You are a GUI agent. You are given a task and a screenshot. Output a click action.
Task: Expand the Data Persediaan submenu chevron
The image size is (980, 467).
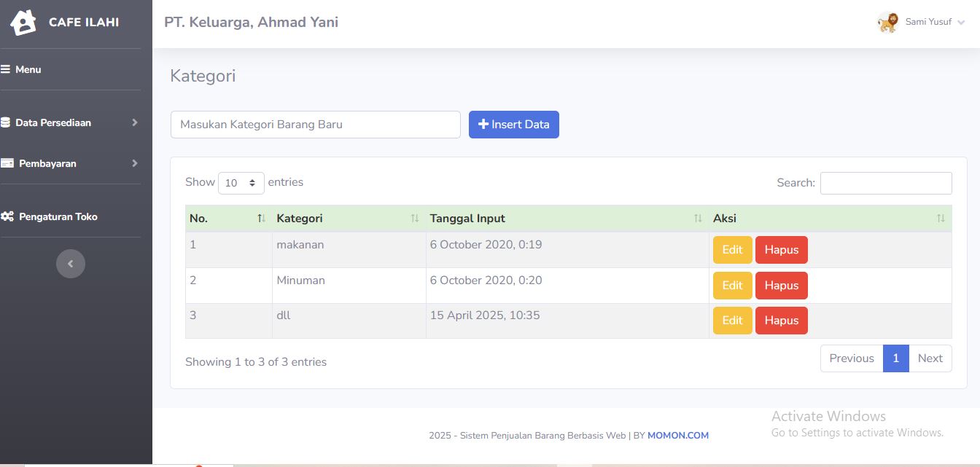point(135,122)
